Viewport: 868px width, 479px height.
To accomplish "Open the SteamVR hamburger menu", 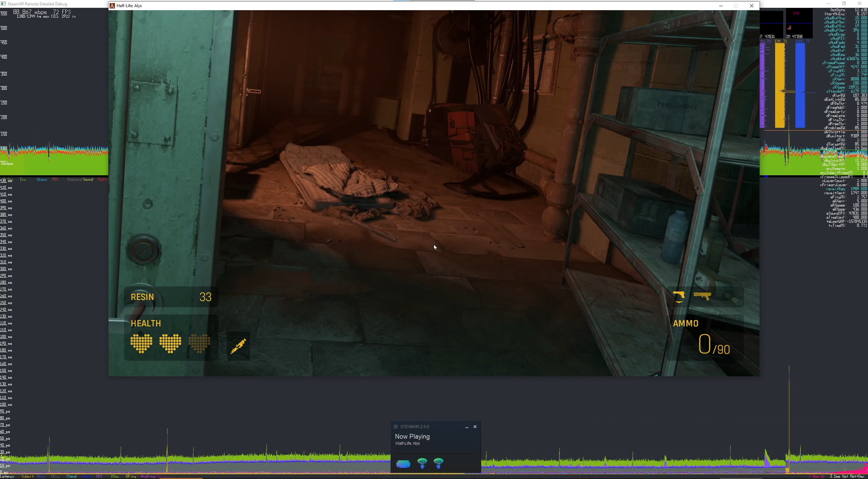I will (396, 426).
